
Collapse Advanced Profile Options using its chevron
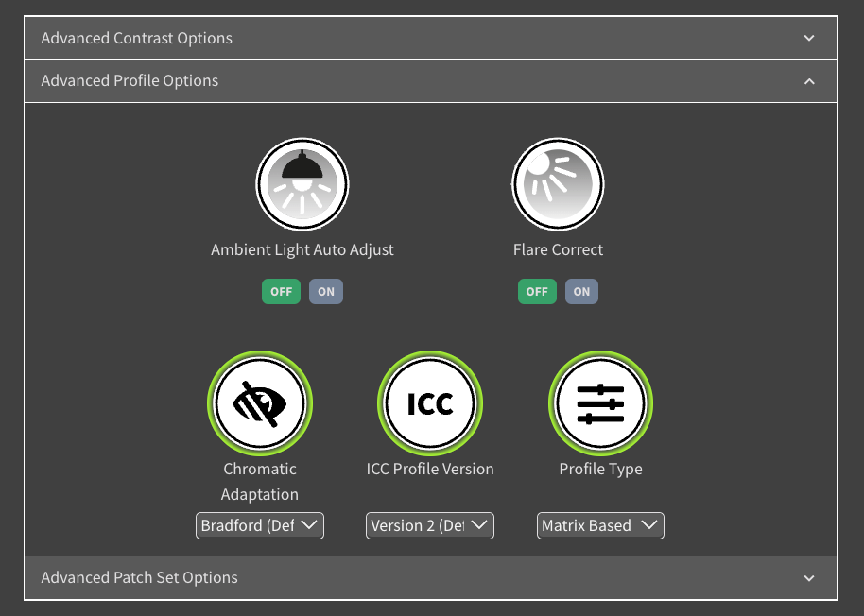(x=809, y=81)
